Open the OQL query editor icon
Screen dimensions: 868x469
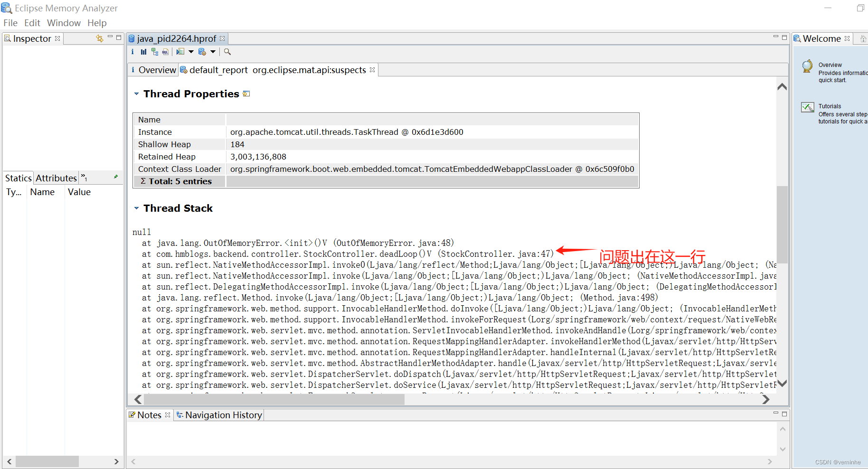165,52
